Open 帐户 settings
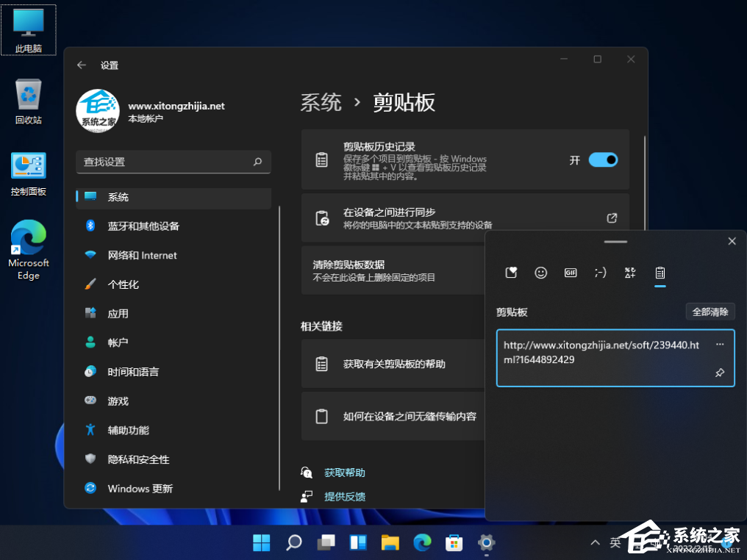 click(x=174, y=342)
